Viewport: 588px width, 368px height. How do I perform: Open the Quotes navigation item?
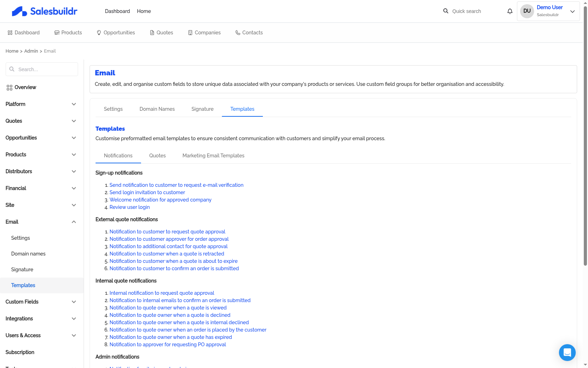click(x=161, y=33)
